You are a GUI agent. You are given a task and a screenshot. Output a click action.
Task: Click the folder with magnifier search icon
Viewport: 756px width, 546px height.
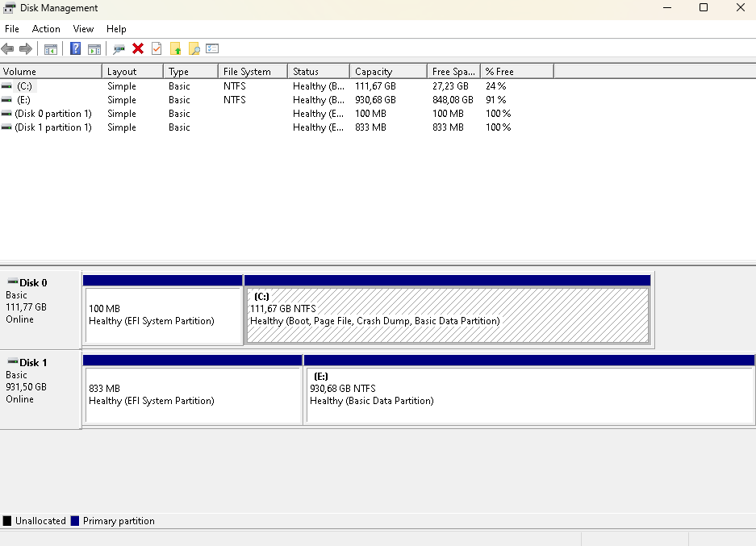point(194,48)
